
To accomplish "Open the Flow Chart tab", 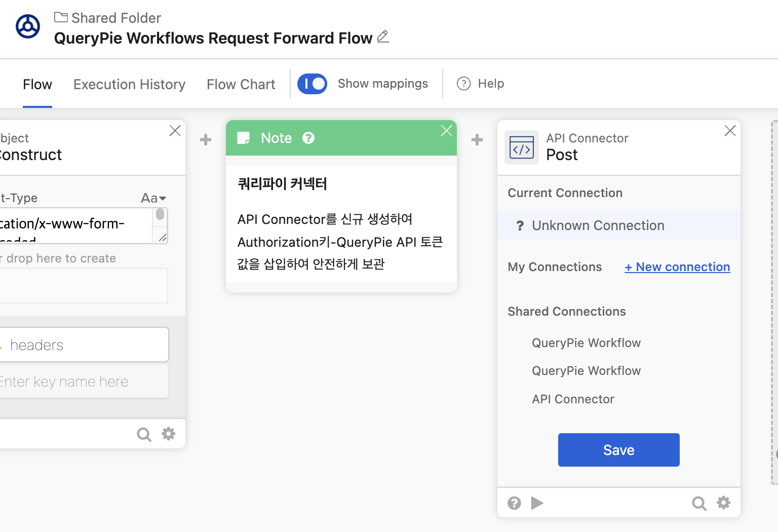I will coord(241,84).
